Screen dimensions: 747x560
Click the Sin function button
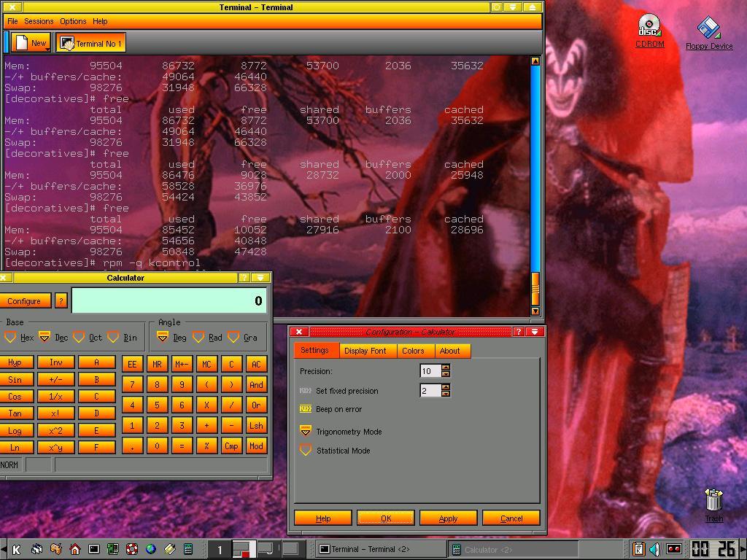tap(16, 379)
